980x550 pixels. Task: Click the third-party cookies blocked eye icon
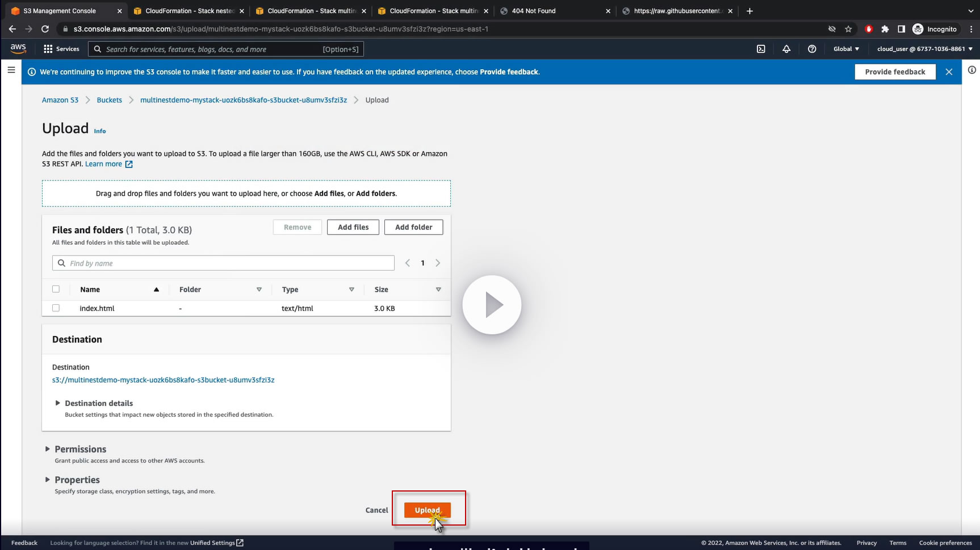tap(832, 29)
